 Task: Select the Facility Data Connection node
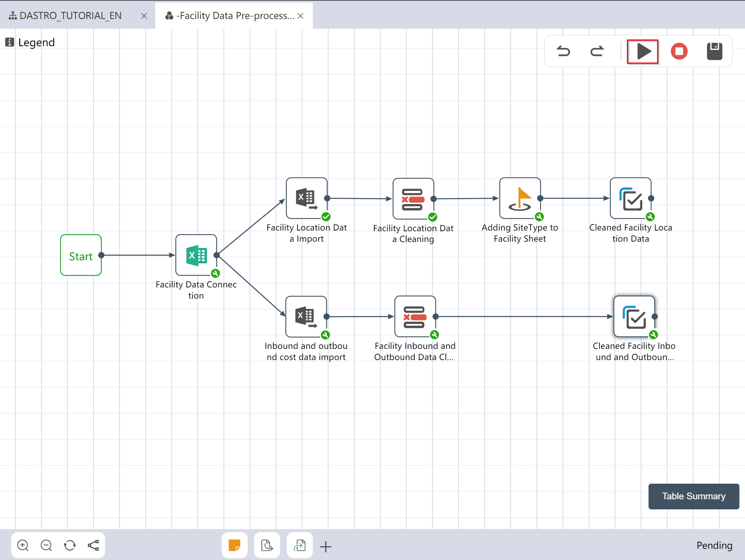pos(196,255)
